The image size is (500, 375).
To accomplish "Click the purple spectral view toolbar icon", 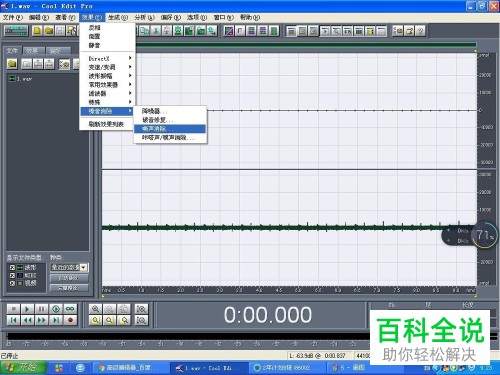I will [229, 31].
